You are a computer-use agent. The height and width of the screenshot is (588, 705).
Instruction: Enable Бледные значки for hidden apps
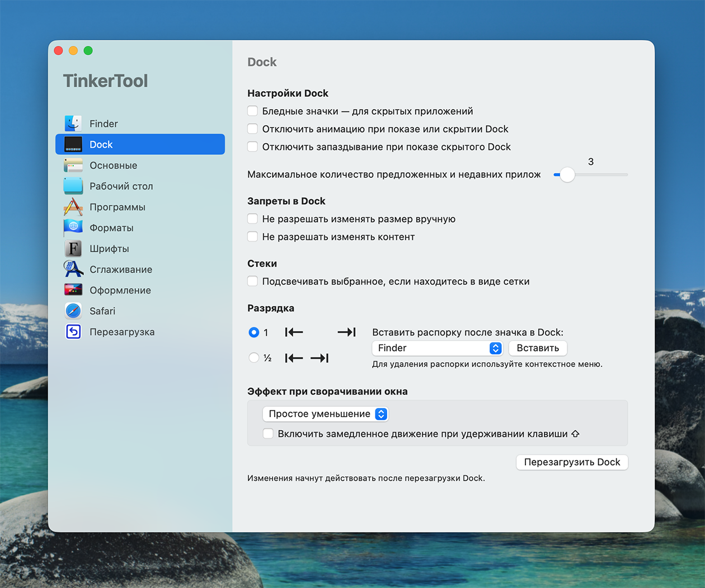point(253,111)
